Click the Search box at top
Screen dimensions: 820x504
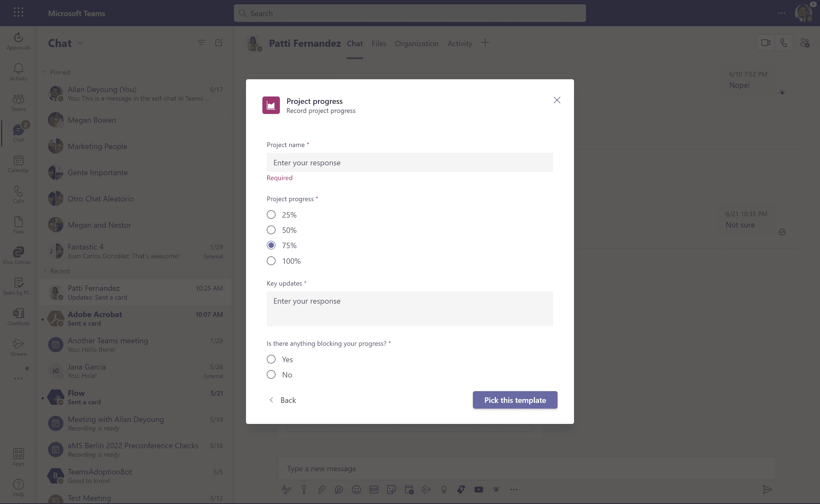point(410,13)
